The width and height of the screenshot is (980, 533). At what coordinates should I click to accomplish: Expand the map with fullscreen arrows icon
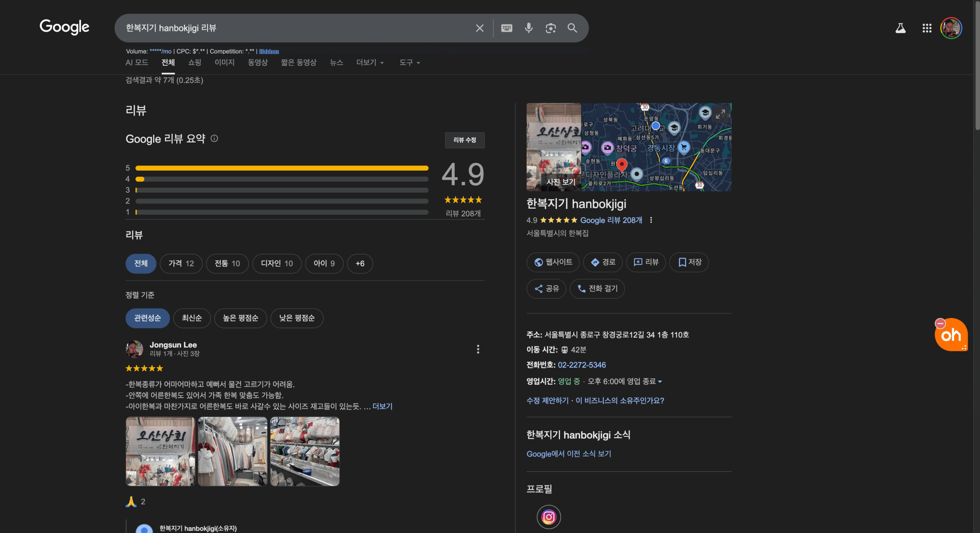coord(720,114)
